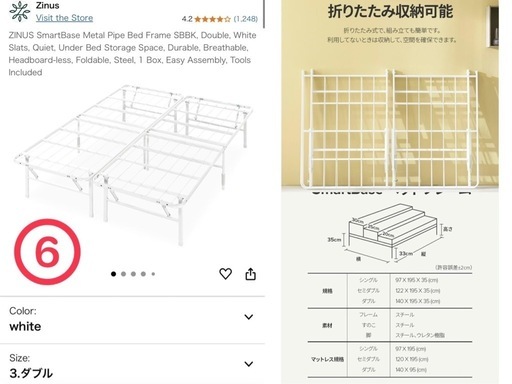Select the first image carousel dot
The image size is (512, 384).
click(x=113, y=274)
